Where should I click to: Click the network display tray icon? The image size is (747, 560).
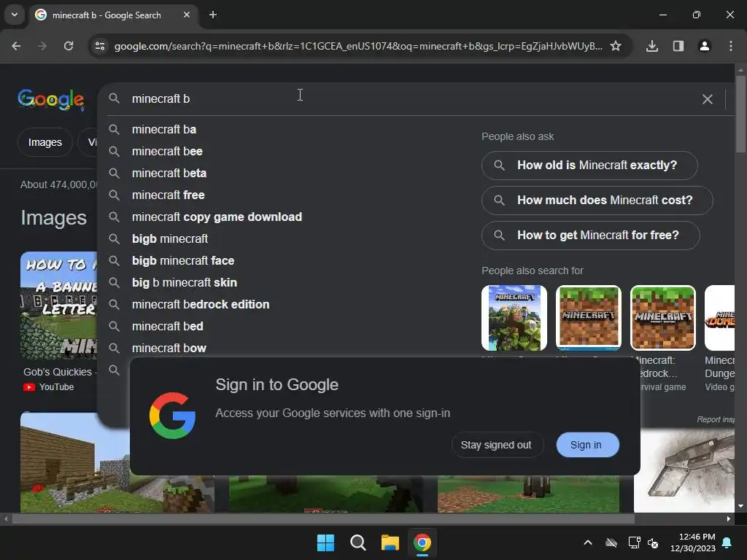tap(634, 542)
